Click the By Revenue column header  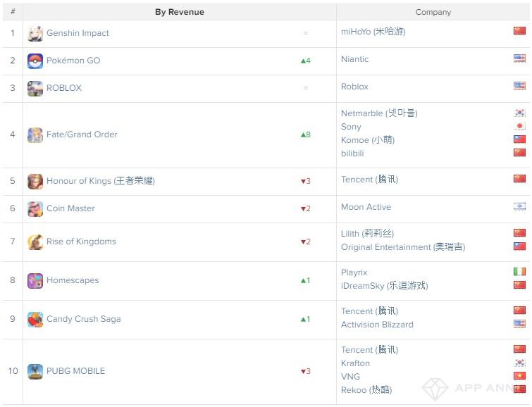click(x=180, y=12)
